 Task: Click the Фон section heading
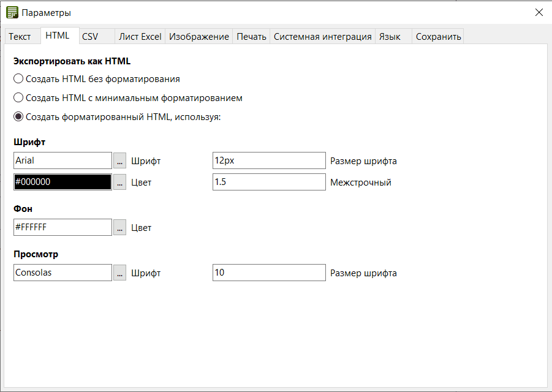pos(23,209)
